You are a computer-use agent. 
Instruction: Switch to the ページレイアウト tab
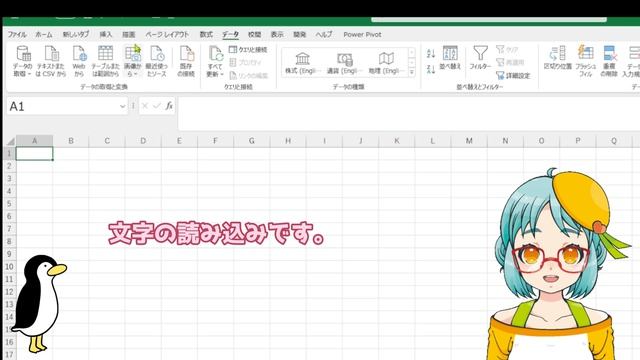pyautogui.click(x=167, y=35)
